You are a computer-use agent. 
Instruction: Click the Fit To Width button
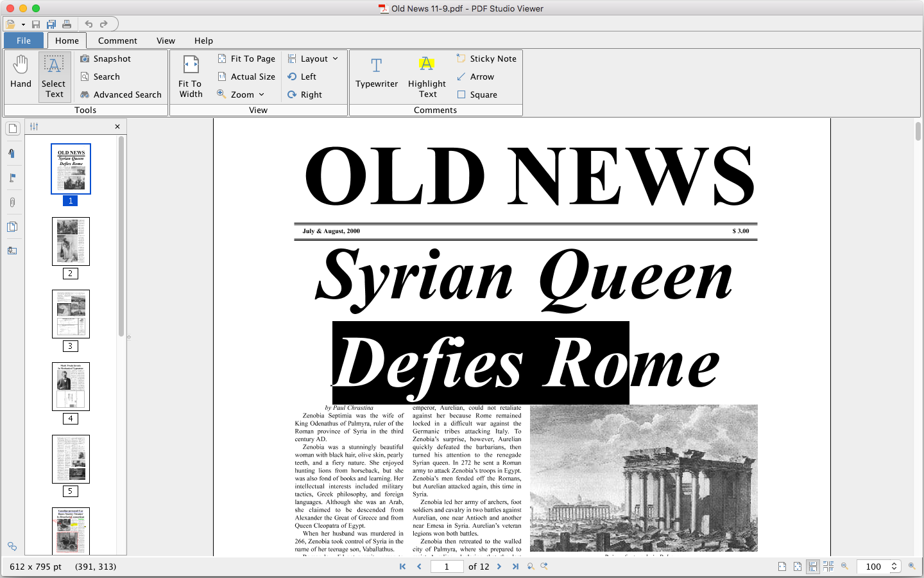pos(191,76)
